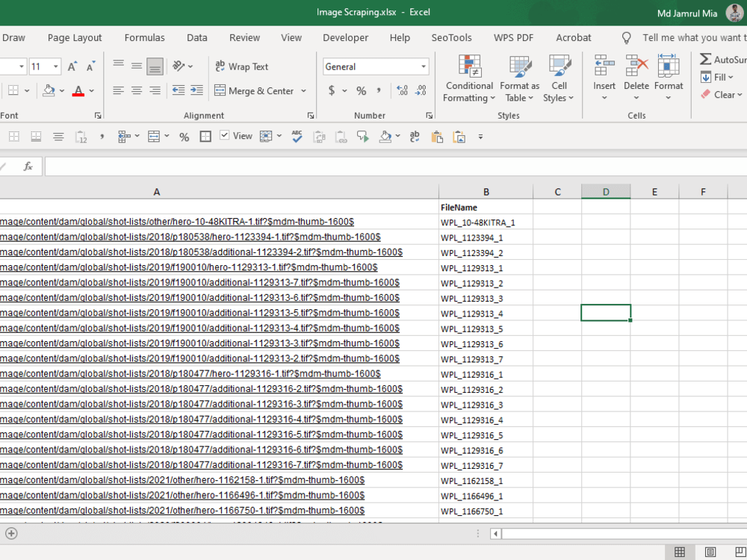747x560 pixels.
Task: Open the Page Layout tab
Action: (75, 37)
